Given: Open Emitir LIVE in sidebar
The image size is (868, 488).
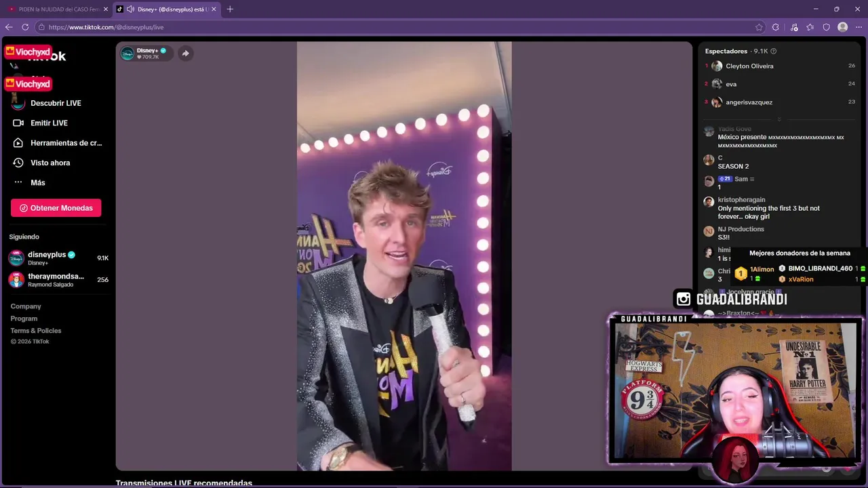Looking at the screenshot, I should pyautogui.click(x=49, y=123).
